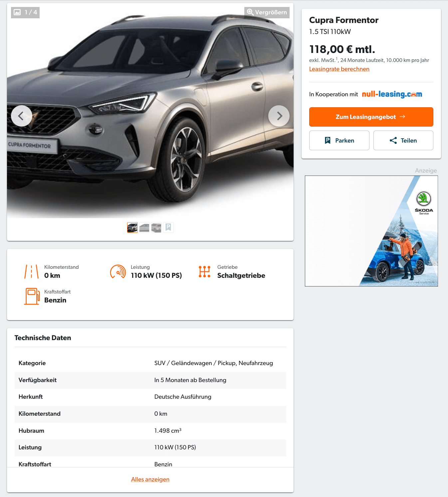This screenshot has width=448, height=497.
Task: Expand the list with Alles anzeigen
Action: pos(150,479)
